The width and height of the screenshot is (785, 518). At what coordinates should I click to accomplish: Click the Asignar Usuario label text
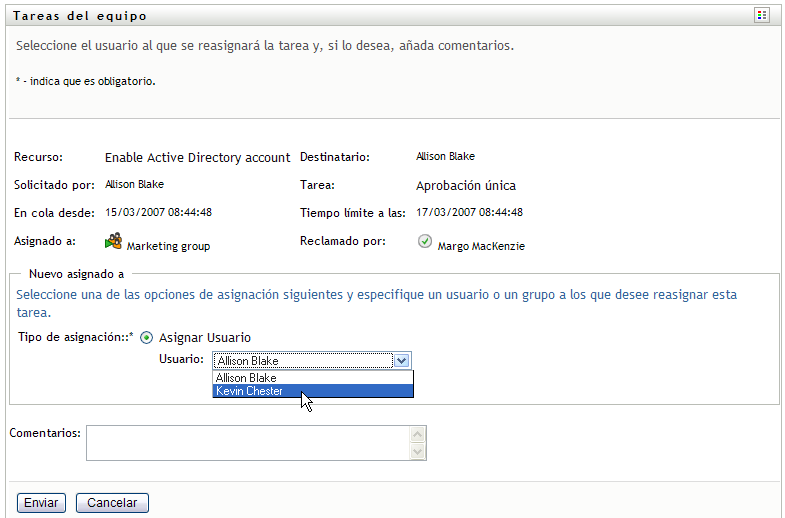tap(205, 338)
